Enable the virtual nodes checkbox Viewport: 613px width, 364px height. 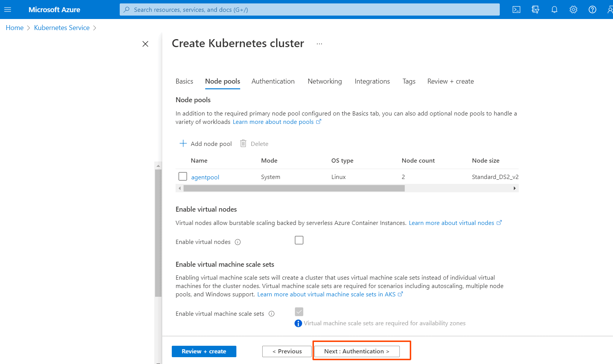(x=299, y=240)
